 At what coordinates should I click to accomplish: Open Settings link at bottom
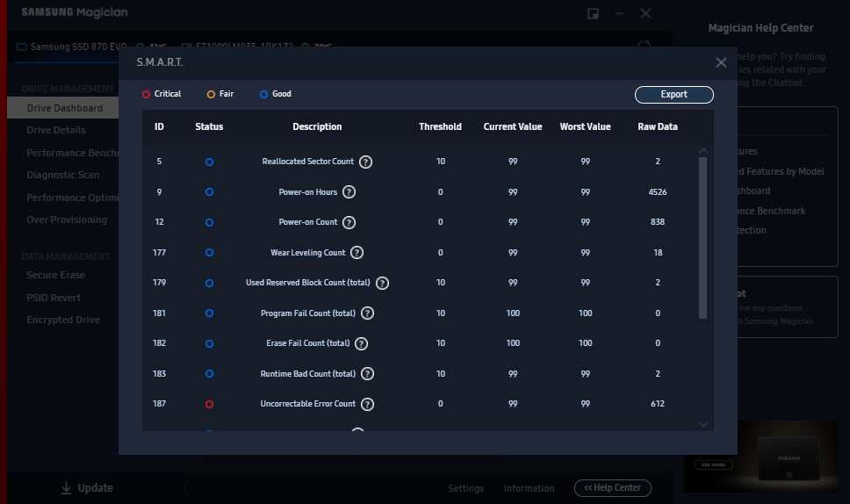465,488
